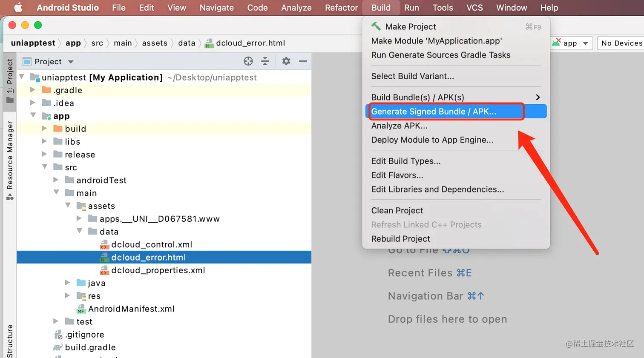Choose Make Project from Build menu
This screenshot has height=358, width=644.
456,27
